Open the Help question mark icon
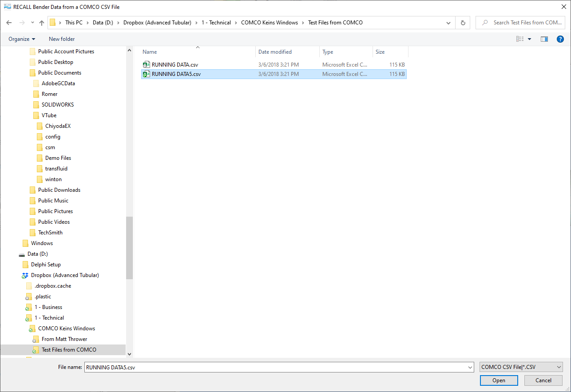 (x=560, y=39)
